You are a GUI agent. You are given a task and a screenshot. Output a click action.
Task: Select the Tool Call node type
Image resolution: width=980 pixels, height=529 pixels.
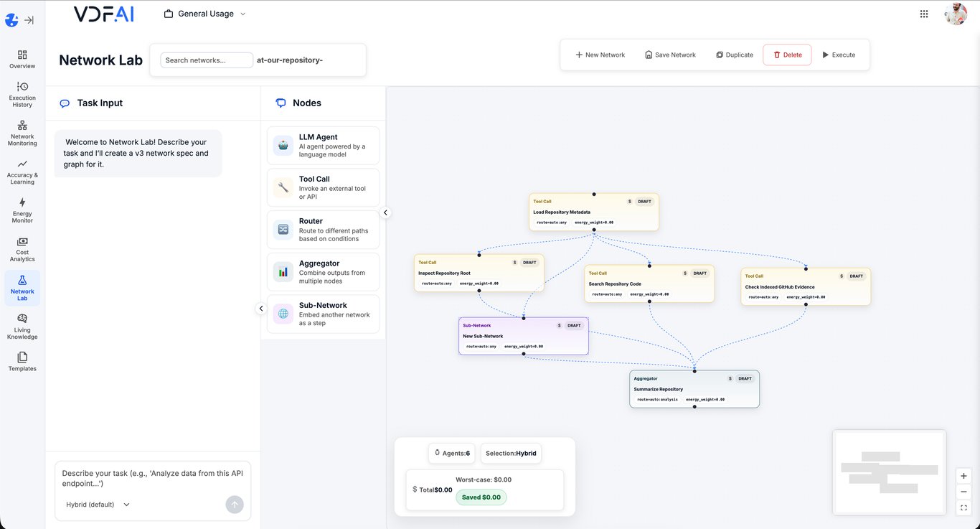pos(322,187)
